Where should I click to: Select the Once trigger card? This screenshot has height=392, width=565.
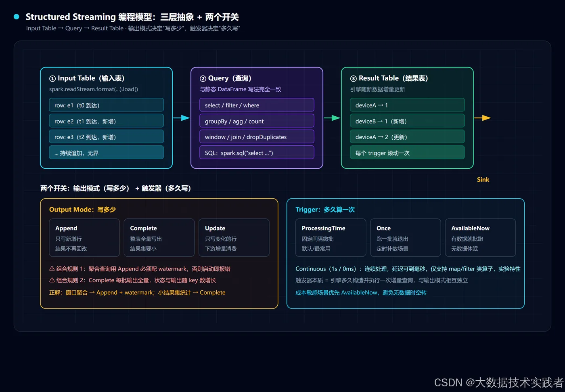click(x=406, y=238)
